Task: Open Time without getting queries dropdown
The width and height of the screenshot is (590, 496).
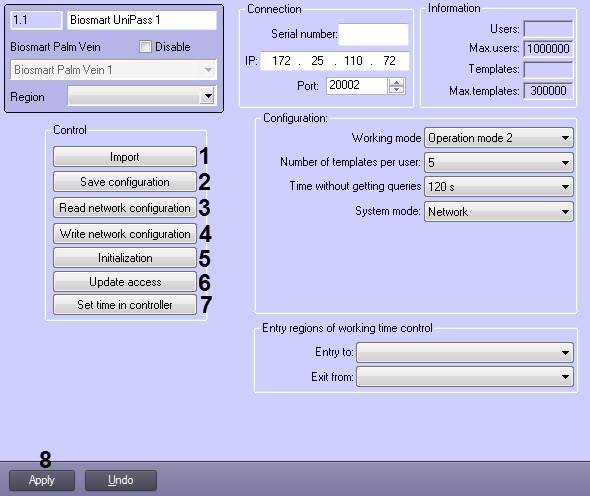Action: 499,187
